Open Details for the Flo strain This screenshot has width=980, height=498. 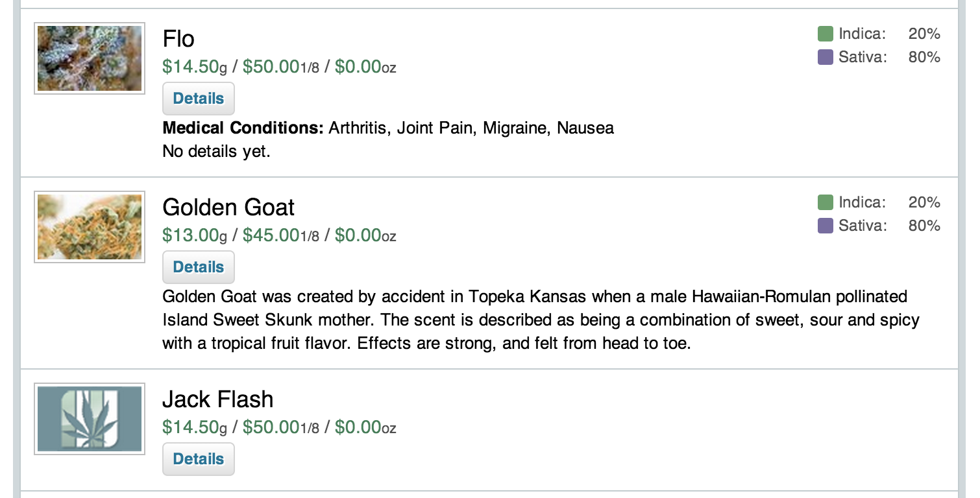(x=198, y=99)
